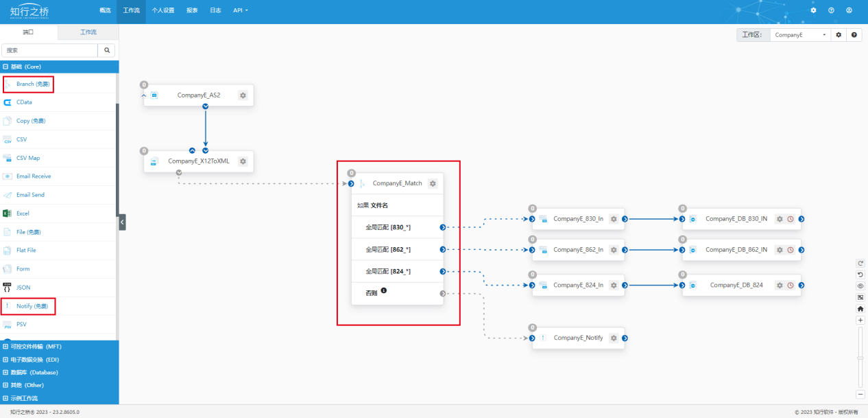868x418 pixels.
Task: Expand the 数据库 (Database) category
Action: click(x=34, y=372)
